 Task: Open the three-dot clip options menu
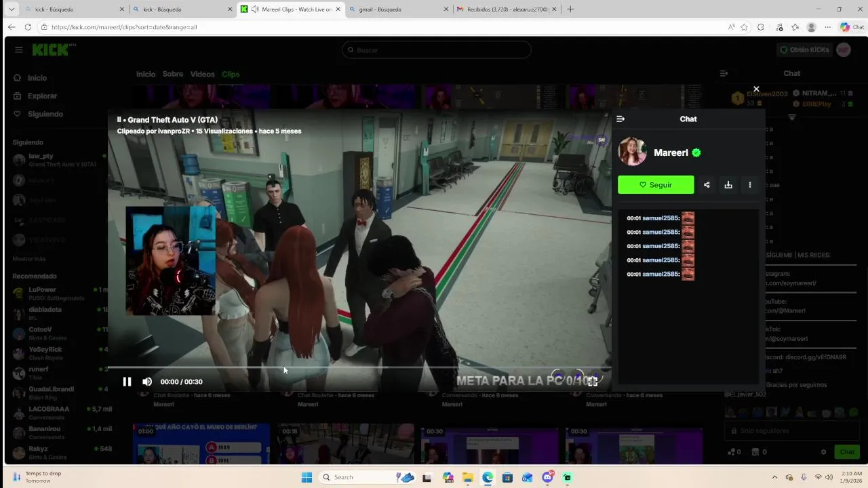click(x=750, y=184)
